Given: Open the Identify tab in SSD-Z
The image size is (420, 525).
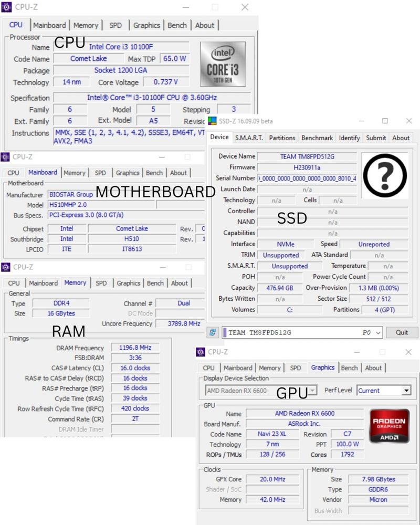Looking at the screenshot, I should (349, 138).
